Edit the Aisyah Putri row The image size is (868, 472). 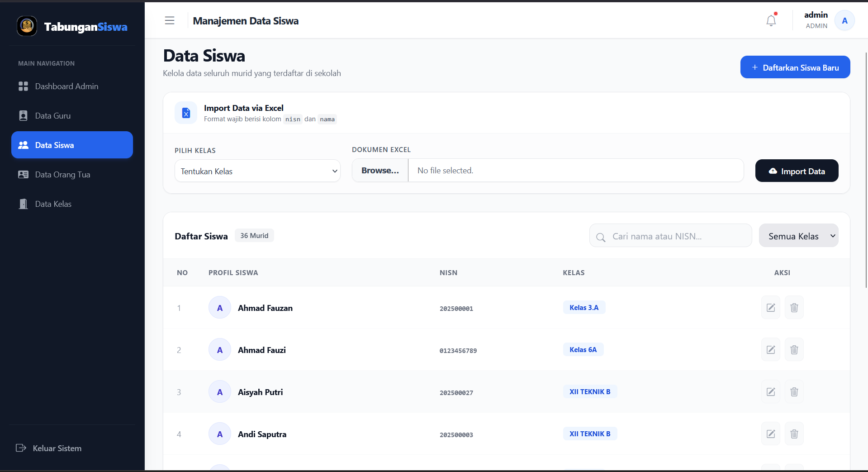771,392
